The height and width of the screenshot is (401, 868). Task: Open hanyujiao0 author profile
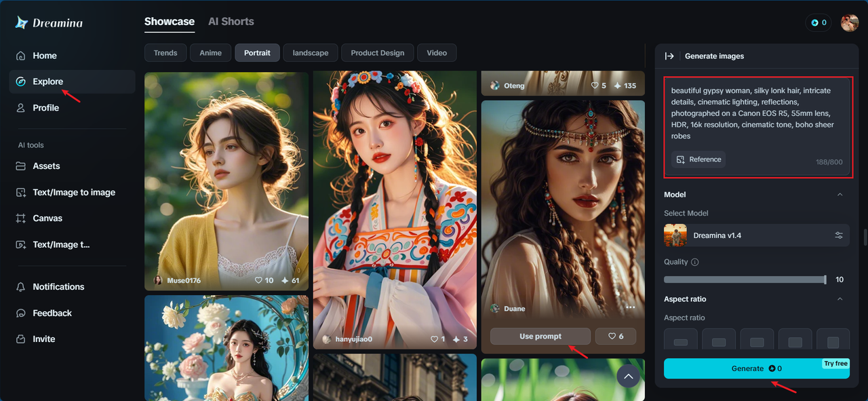347,339
